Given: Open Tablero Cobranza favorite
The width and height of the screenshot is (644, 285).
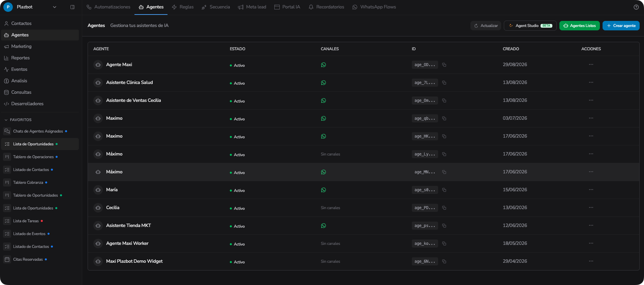Looking at the screenshot, I should 40,182.
